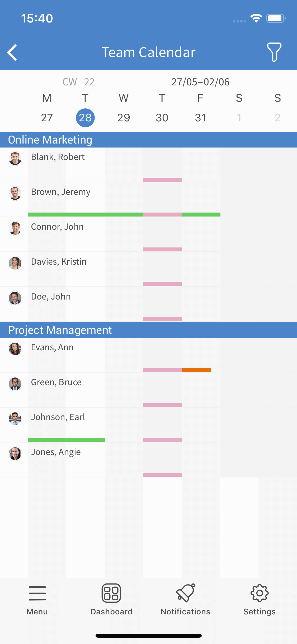This screenshot has width=297, height=644.
Task: Tap the 27/05–02/06 date range
Action: 200,82
